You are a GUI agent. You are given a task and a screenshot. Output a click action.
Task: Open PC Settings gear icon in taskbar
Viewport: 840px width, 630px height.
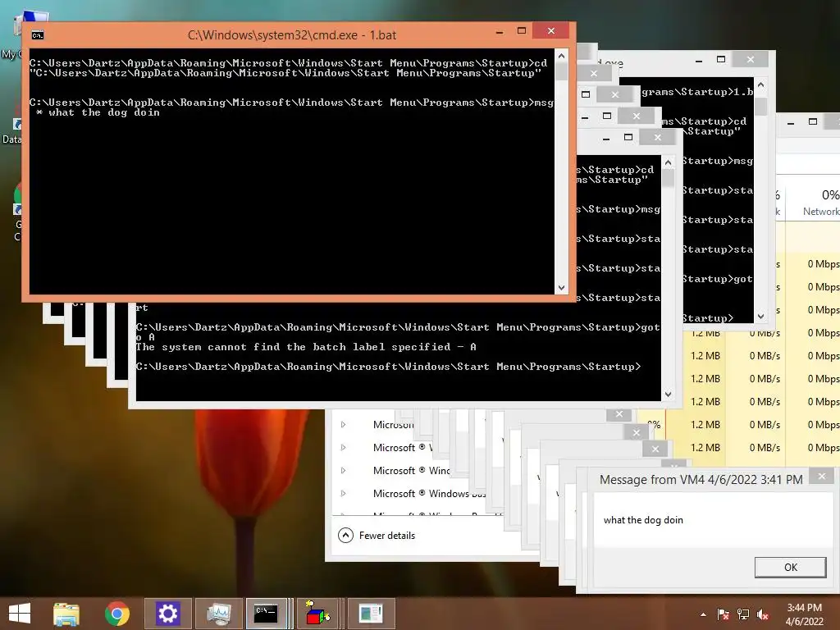pos(167,614)
